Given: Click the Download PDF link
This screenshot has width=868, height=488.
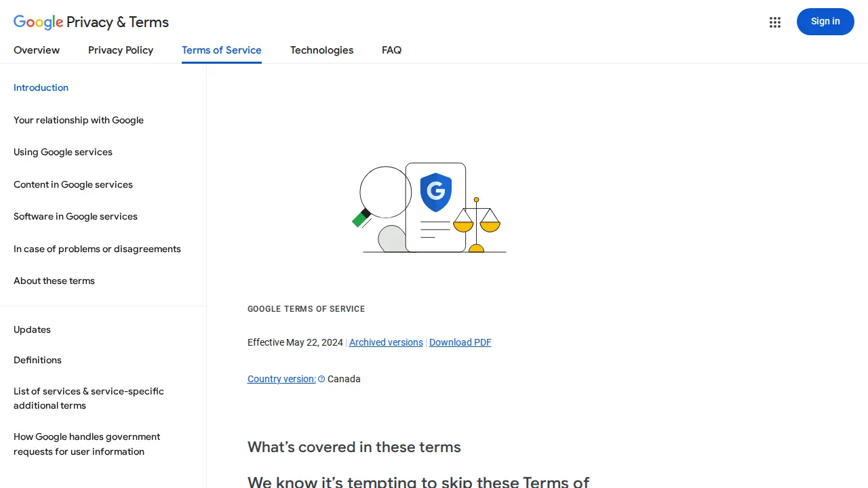Looking at the screenshot, I should pyautogui.click(x=460, y=342).
